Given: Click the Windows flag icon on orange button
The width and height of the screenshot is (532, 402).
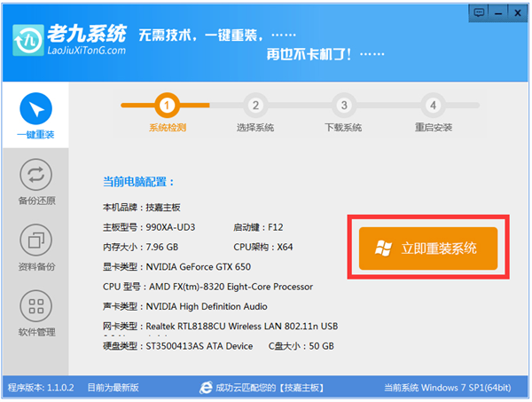Looking at the screenshot, I should [x=385, y=248].
